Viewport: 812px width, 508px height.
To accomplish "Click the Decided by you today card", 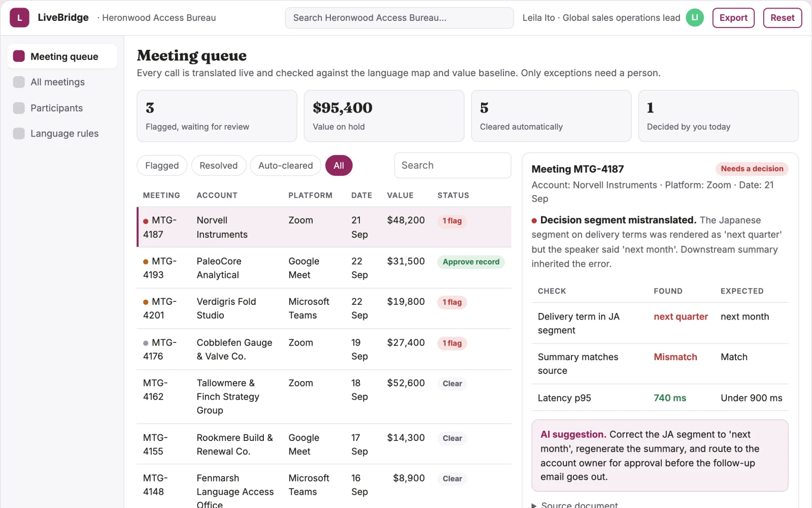I will click(x=718, y=116).
